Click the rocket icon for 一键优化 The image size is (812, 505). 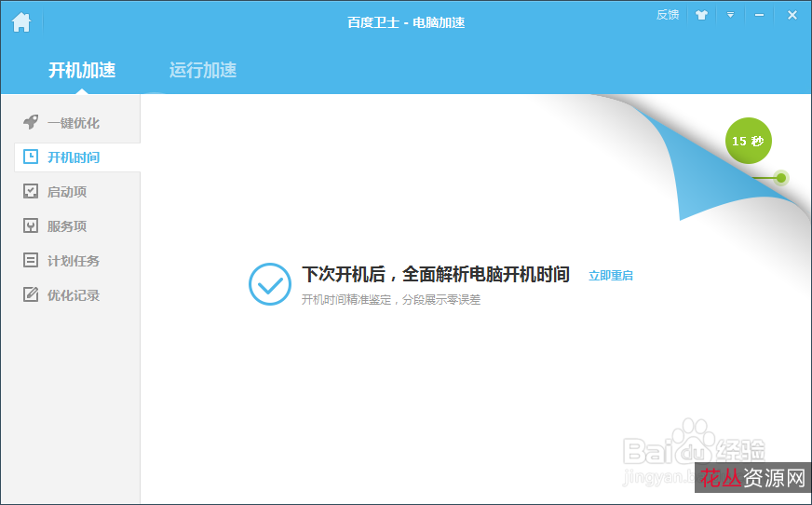31,122
